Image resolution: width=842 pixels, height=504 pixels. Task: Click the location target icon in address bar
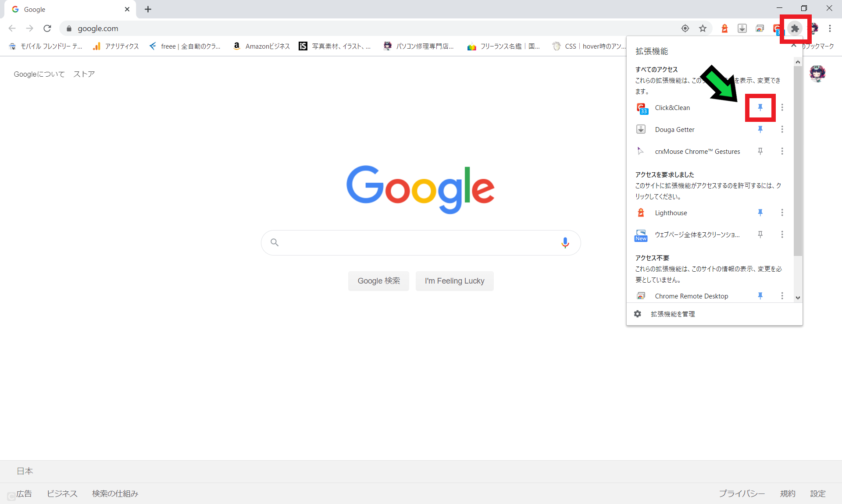click(x=685, y=28)
